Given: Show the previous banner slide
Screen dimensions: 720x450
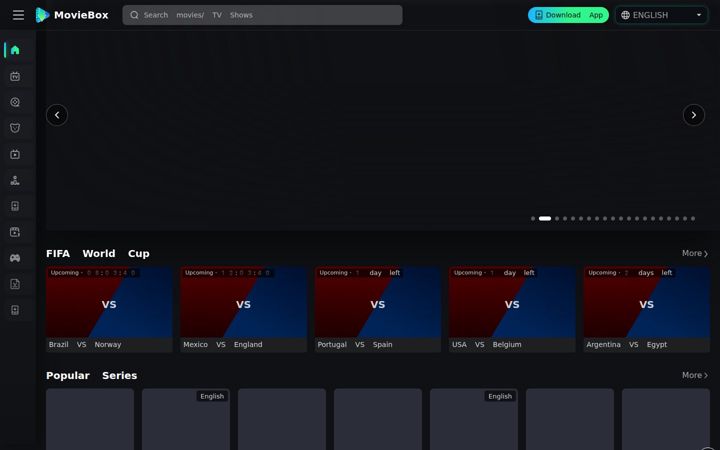Looking at the screenshot, I should point(57,115).
